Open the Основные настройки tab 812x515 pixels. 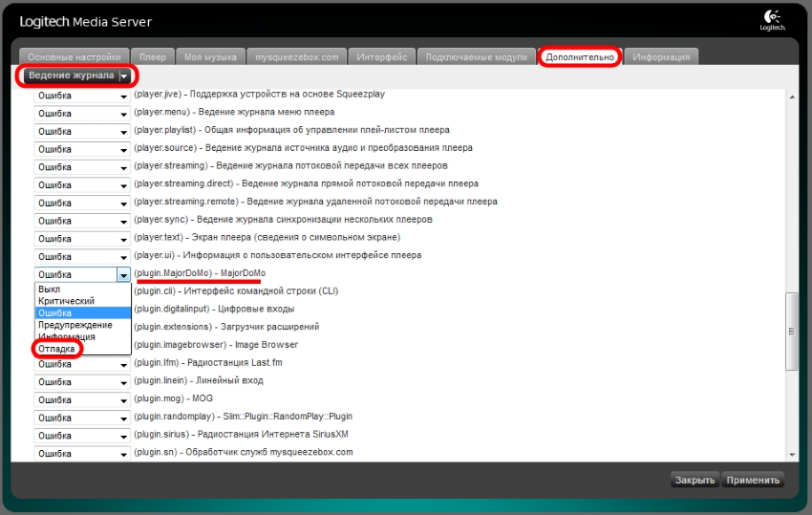pos(74,57)
